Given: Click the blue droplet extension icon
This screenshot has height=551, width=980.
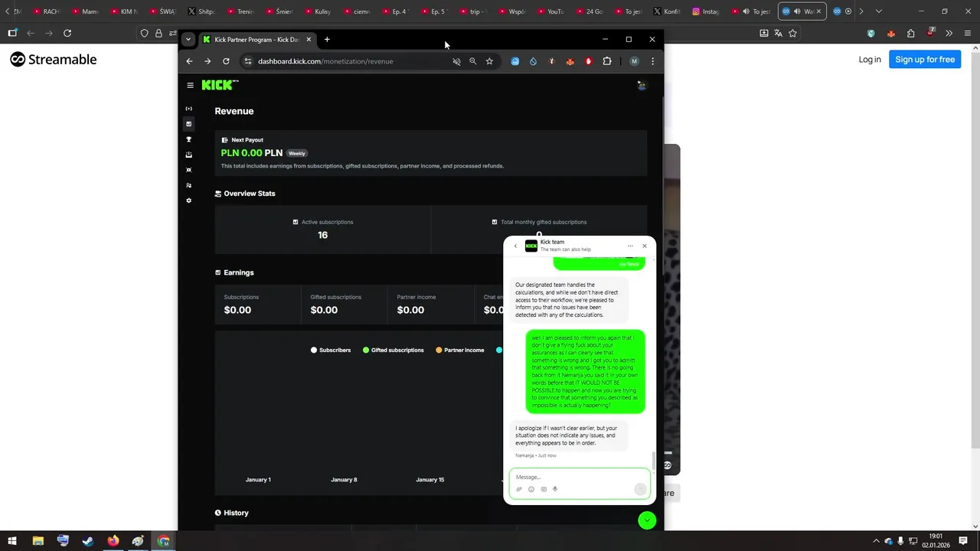Looking at the screenshot, I should 533,61.
